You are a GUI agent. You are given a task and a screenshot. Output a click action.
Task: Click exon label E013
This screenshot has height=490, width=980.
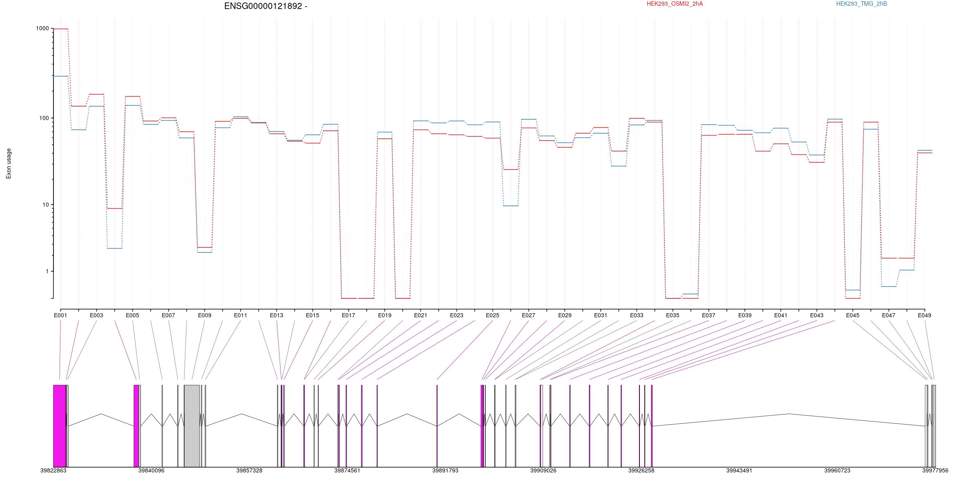coord(276,315)
